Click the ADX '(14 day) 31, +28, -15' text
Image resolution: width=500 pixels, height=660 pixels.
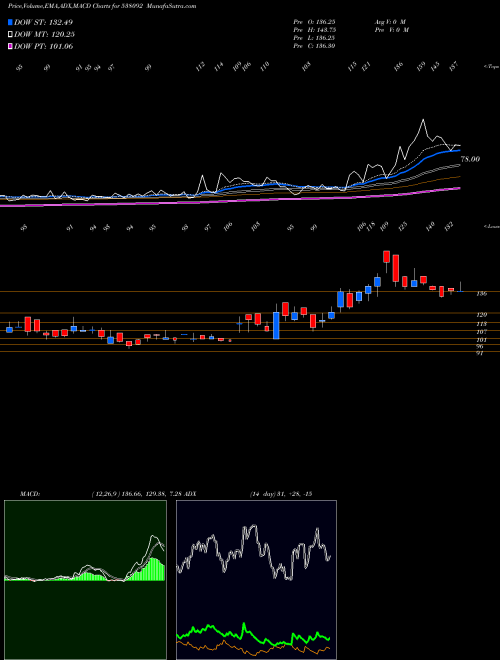tap(280, 494)
